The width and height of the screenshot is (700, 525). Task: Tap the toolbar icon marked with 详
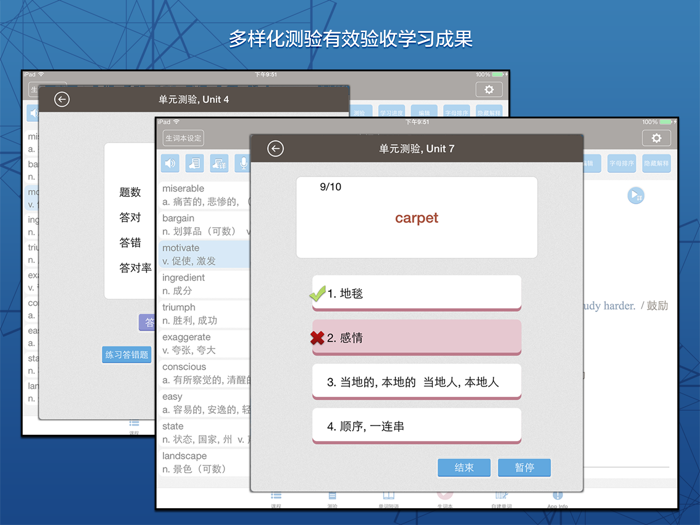[x=219, y=163]
